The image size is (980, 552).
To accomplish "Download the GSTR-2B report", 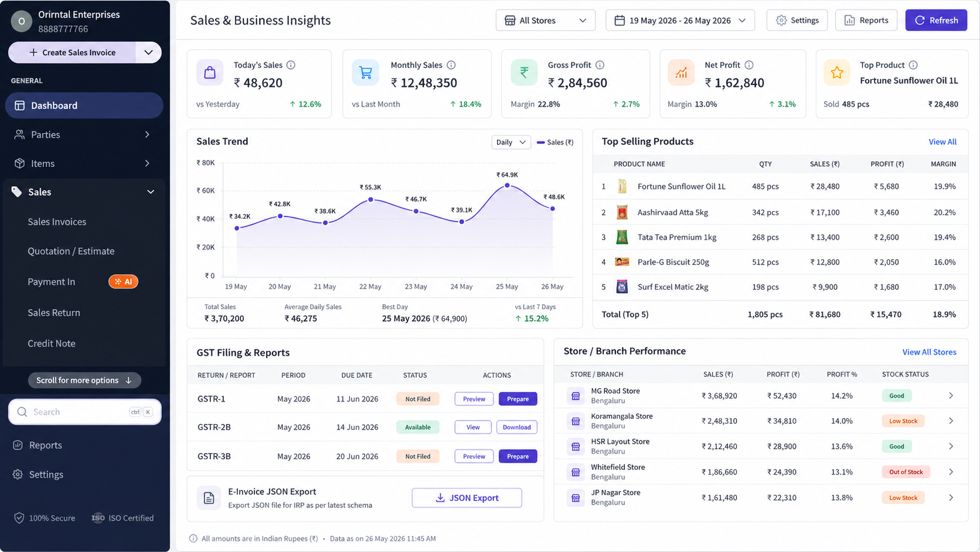I will point(516,427).
